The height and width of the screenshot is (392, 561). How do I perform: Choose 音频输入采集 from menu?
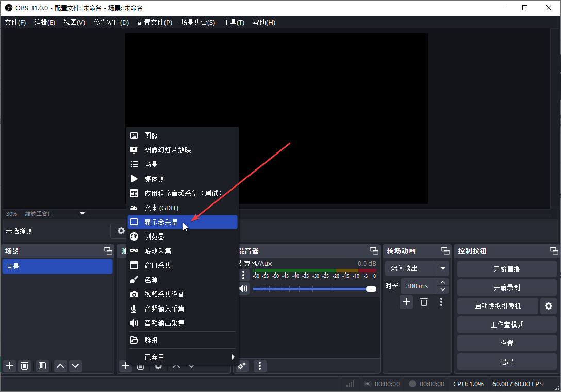[183, 309]
